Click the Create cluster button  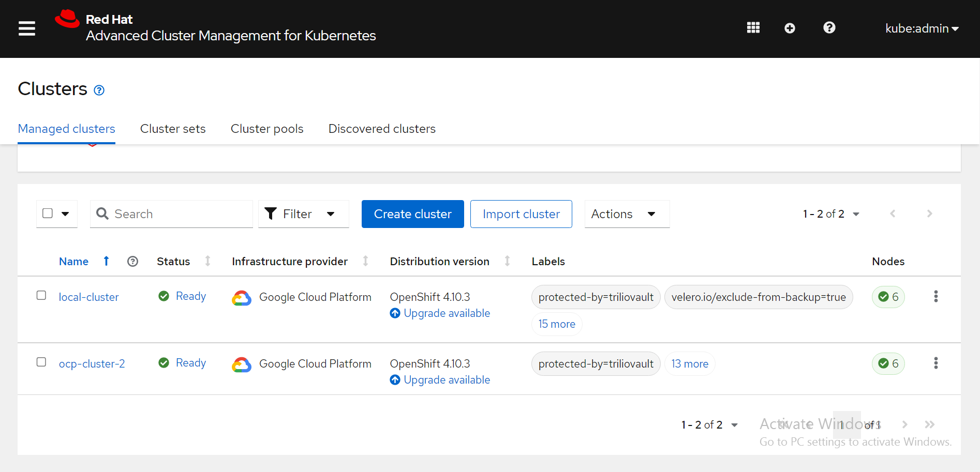tap(412, 214)
